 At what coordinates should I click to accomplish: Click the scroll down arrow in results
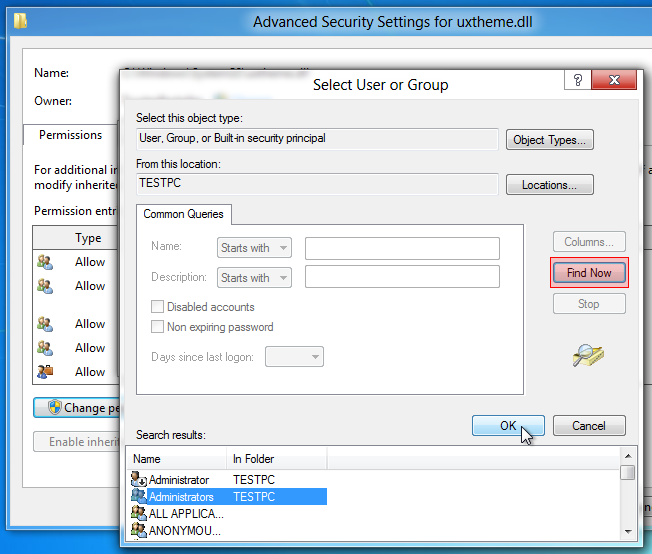pyautogui.click(x=628, y=532)
